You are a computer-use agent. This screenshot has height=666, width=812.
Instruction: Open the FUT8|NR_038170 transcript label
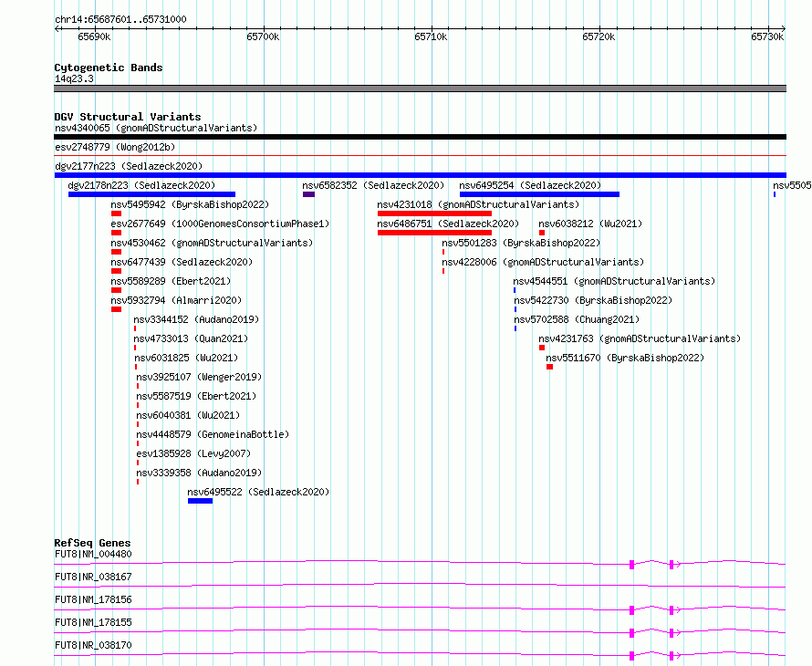point(93,645)
